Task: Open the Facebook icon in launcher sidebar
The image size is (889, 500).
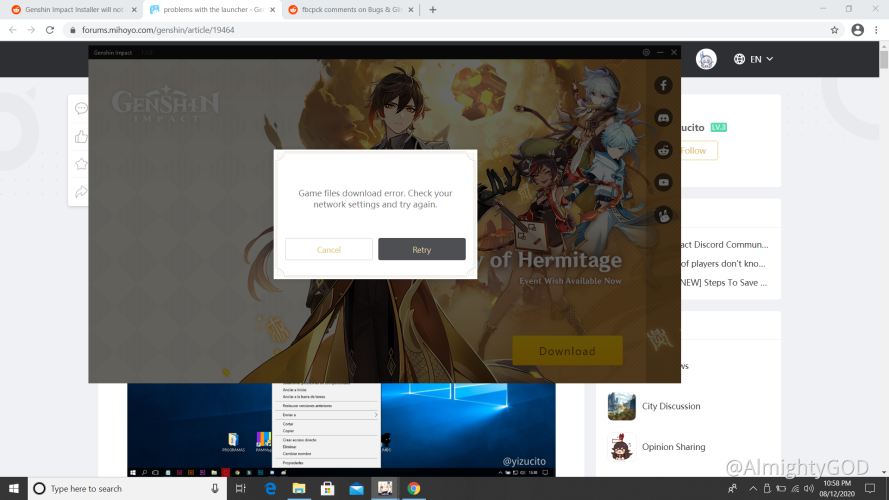Action: click(x=663, y=86)
